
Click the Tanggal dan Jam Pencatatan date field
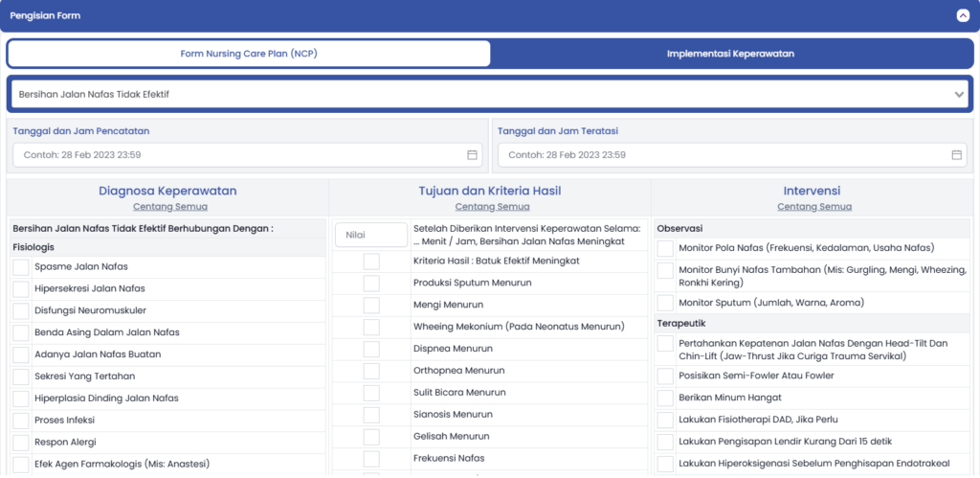239,155
